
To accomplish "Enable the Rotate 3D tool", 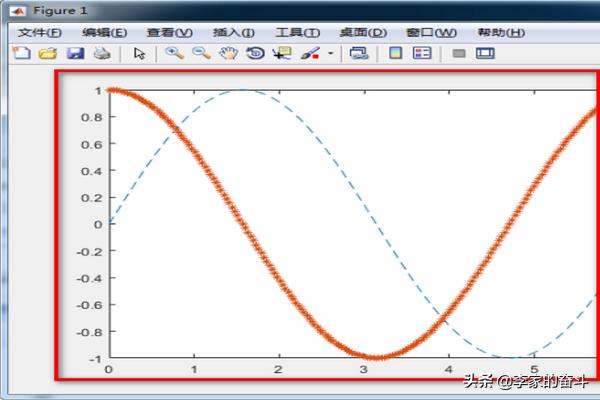I will [255, 53].
